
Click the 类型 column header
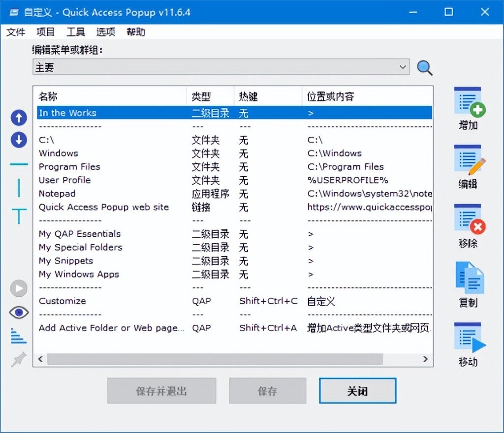point(210,96)
